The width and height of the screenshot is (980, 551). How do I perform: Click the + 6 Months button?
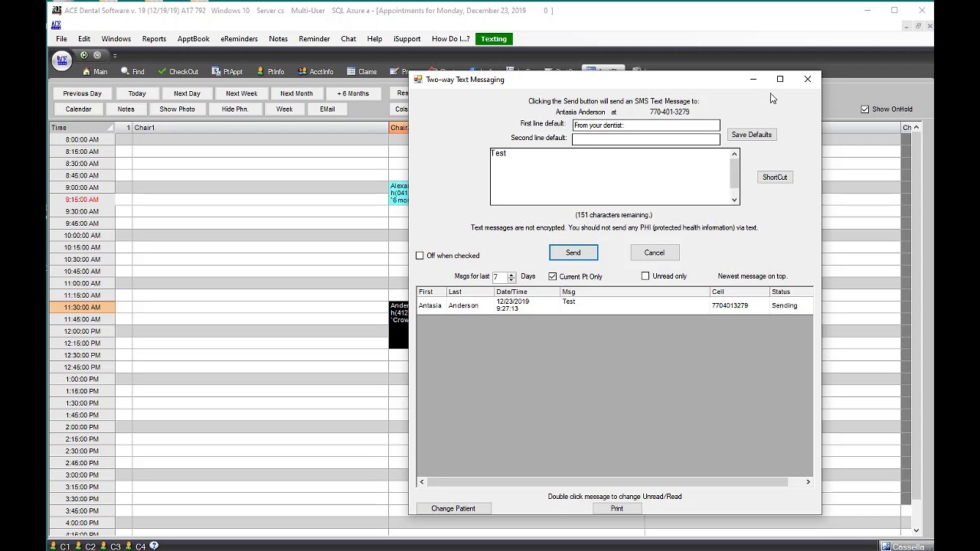[353, 93]
